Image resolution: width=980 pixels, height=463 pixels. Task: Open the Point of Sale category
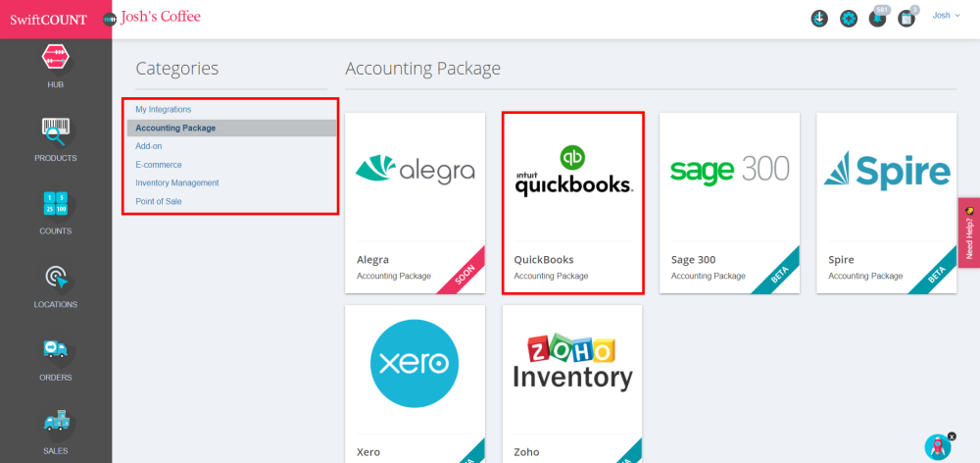[x=159, y=201]
